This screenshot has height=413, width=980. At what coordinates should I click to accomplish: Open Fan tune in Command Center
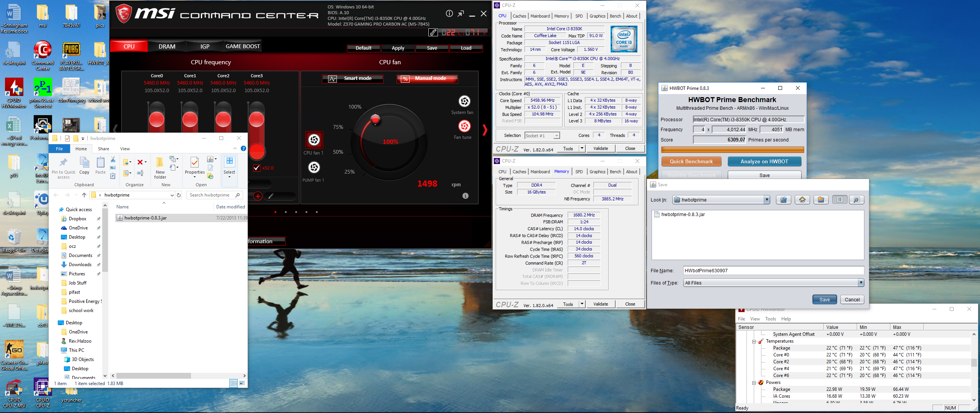click(464, 126)
